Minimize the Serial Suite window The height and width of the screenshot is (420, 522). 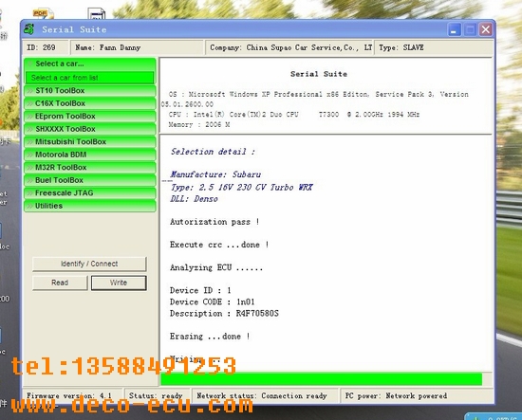pyautogui.click(x=454, y=29)
